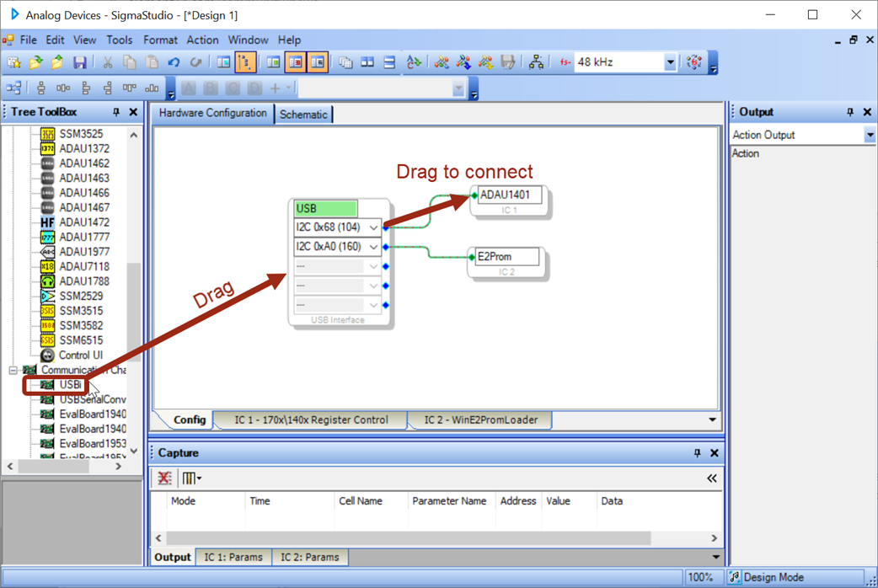Screen dimensions: 878x588
Task: Collapse the Communication Channels tree node
Action: (13, 370)
